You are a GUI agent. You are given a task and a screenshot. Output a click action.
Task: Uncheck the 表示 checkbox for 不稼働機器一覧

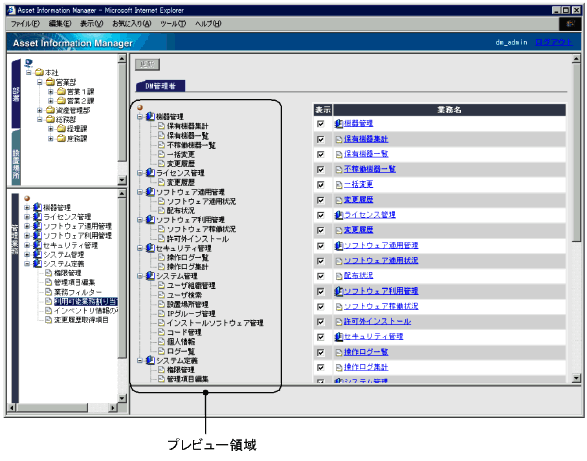320,170
